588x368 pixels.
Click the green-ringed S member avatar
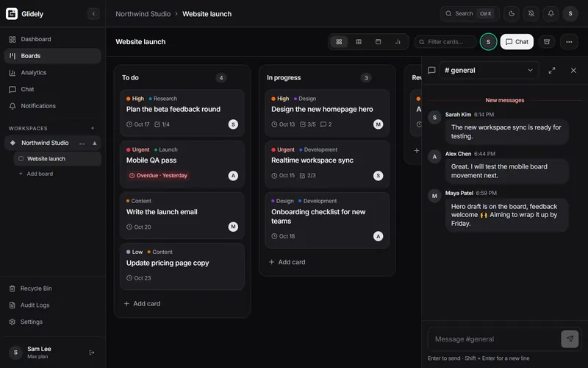click(x=488, y=42)
